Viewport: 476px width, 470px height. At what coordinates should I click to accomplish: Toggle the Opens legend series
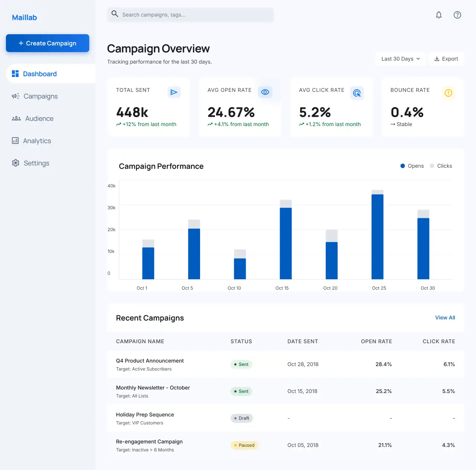tap(412, 166)
